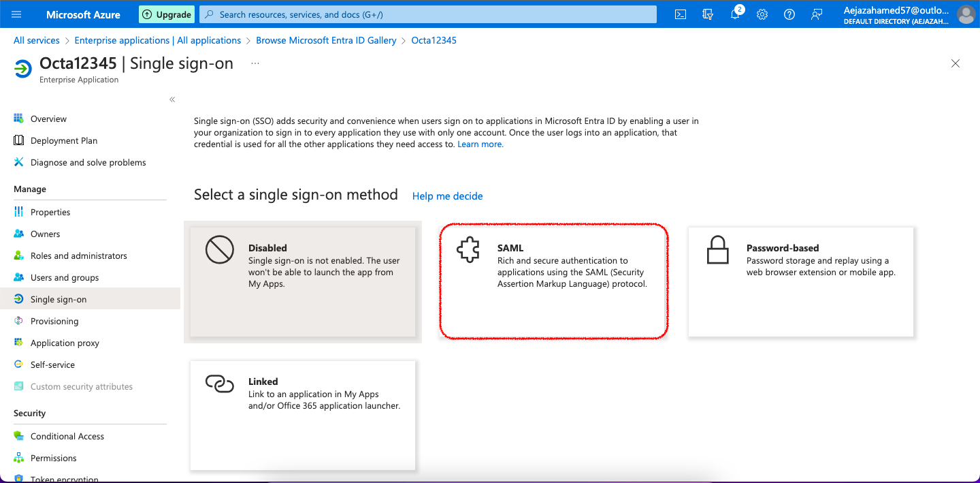
Task: Open Browse Microsoft Entra ID Gallery breadcrumb
Action: (x=326, y=40)
